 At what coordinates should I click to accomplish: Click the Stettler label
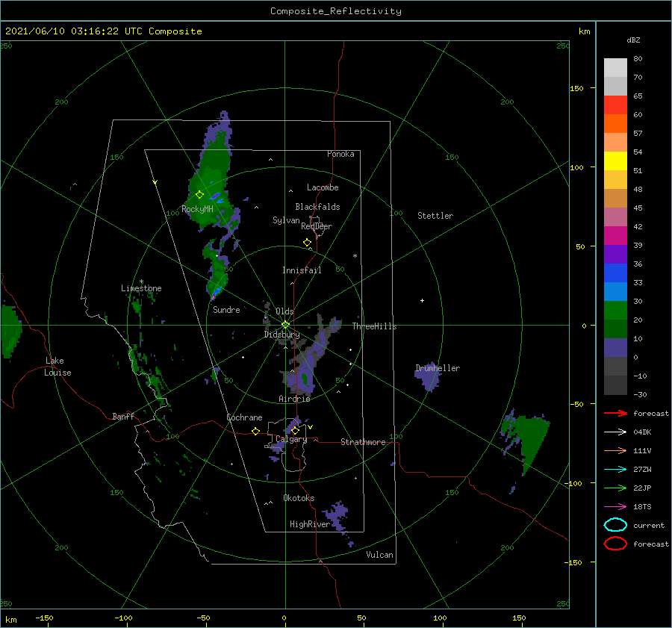[x=435, y=216]
